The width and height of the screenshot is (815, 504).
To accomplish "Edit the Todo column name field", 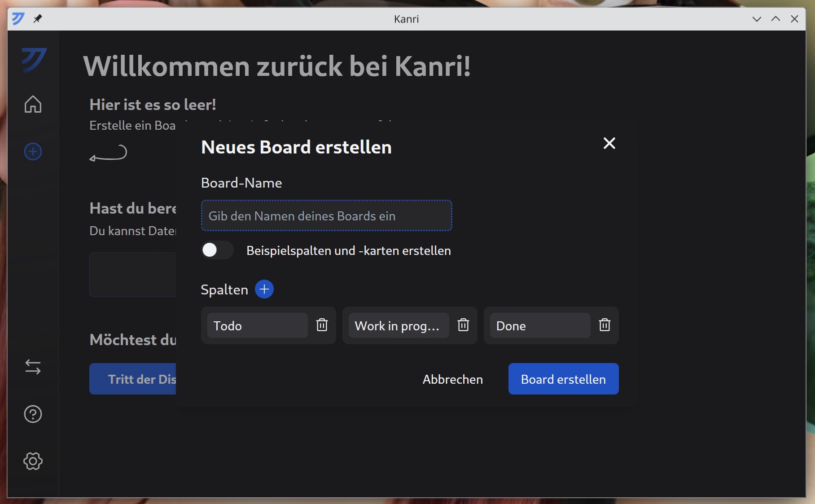I will (257, 325).
